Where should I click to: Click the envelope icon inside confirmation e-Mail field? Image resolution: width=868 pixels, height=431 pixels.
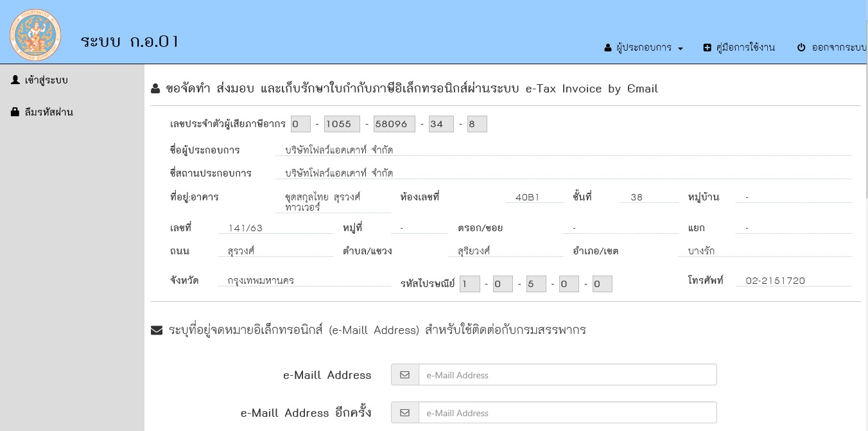click(x=405, y=412)
